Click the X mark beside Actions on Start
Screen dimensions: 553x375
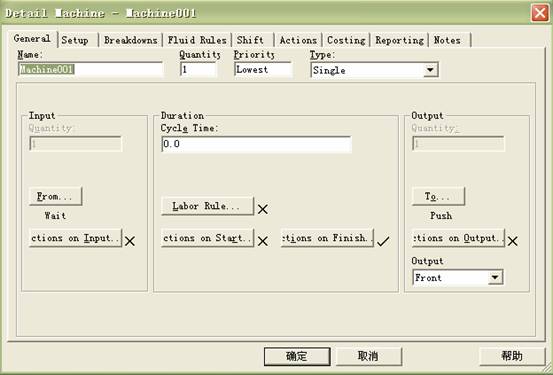262,241
